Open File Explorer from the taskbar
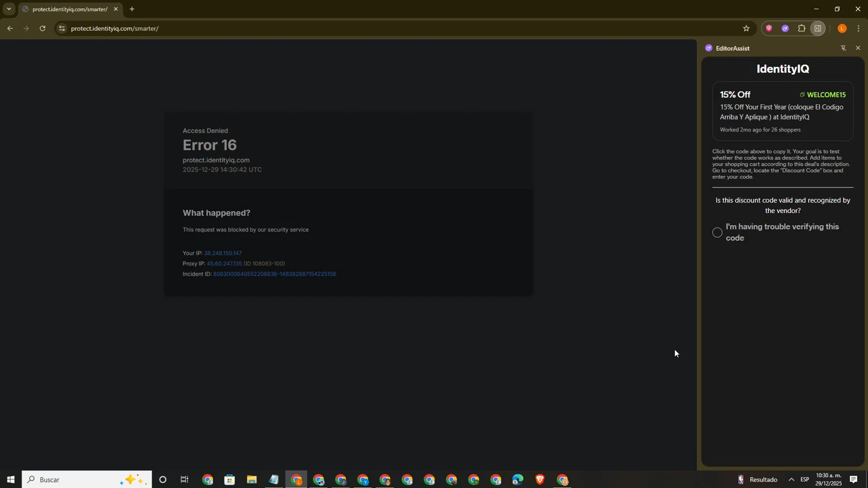The image size is (868, 488). [x=252, y=479]
